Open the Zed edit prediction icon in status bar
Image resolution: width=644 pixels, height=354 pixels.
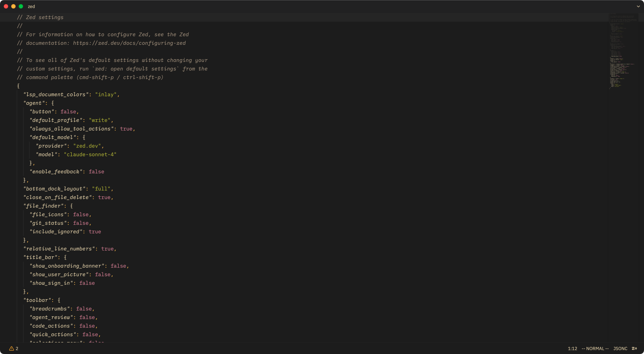click(x=634, y=348)
